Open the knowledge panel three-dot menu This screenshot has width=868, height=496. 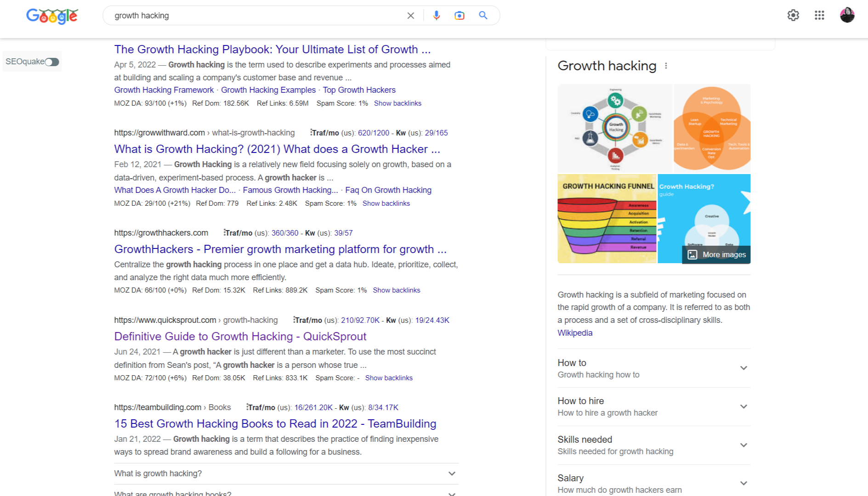click(x=667, y=66)
